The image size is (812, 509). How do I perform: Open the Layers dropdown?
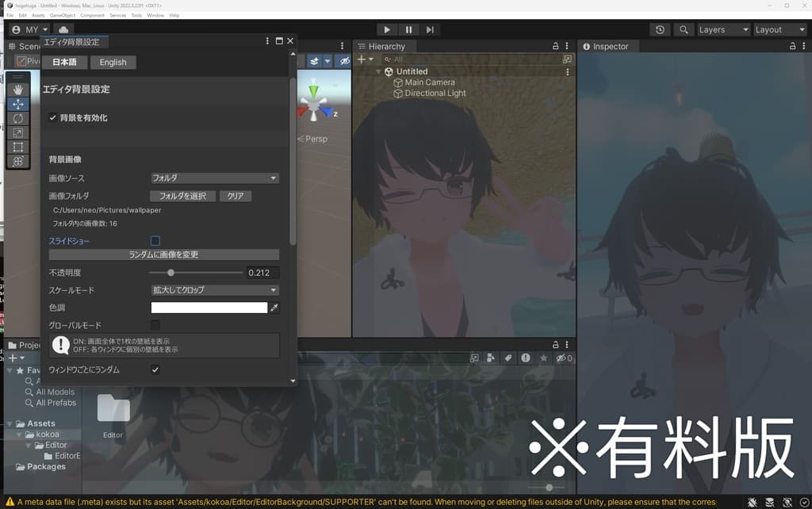click(x=723, y=29)
